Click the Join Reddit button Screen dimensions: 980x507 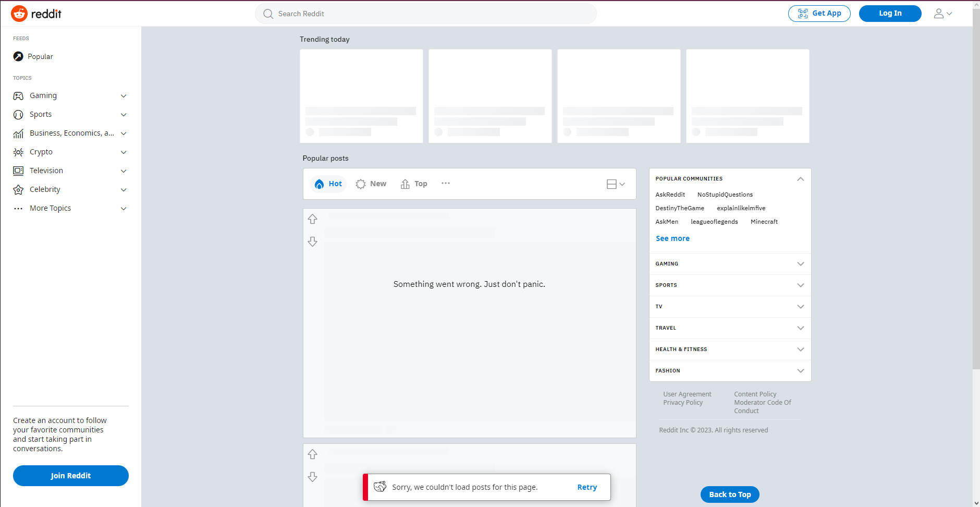coord(71,476)
